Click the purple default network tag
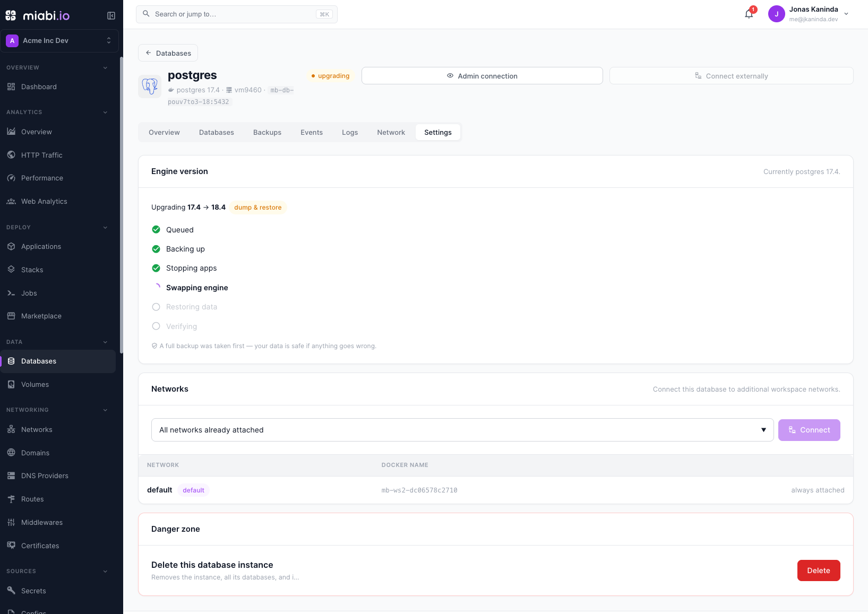The height and width of the screenshot is (614, 868). point(193,490)
